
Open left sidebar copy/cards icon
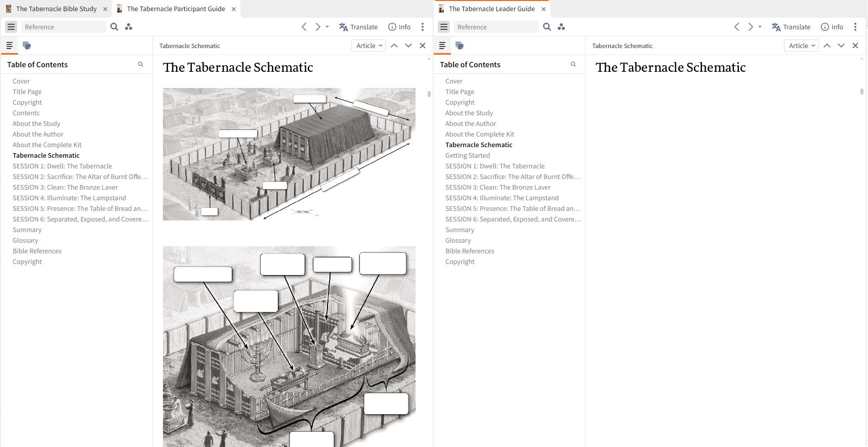[x=27, y=46]
